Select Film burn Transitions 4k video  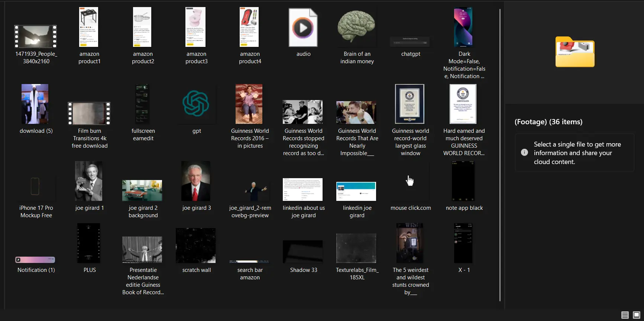click(89, 113)
